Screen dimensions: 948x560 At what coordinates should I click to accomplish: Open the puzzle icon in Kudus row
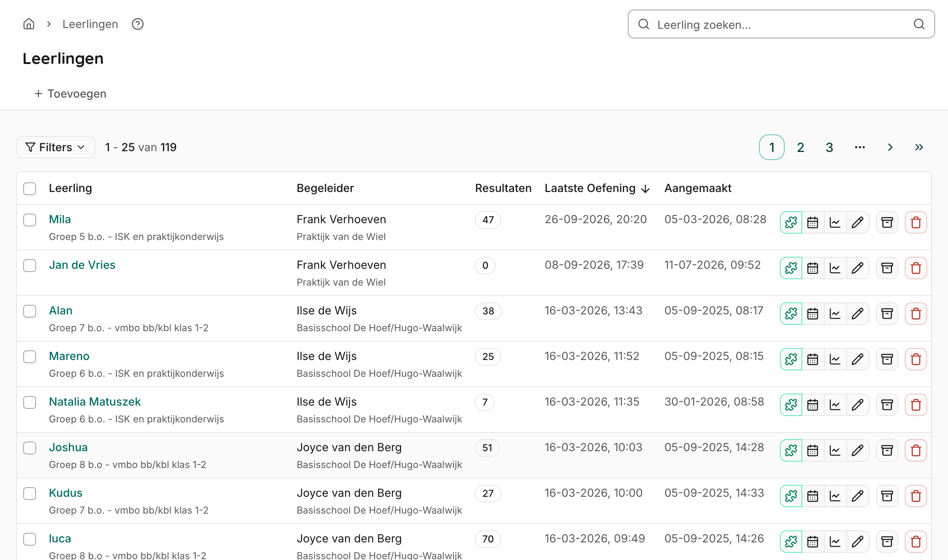click(x=791, y=496)
